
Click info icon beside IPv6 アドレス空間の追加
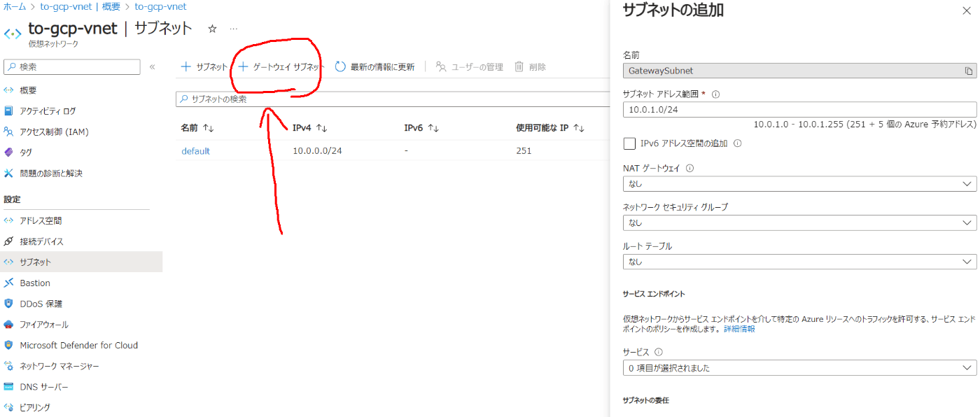point(737,143)
